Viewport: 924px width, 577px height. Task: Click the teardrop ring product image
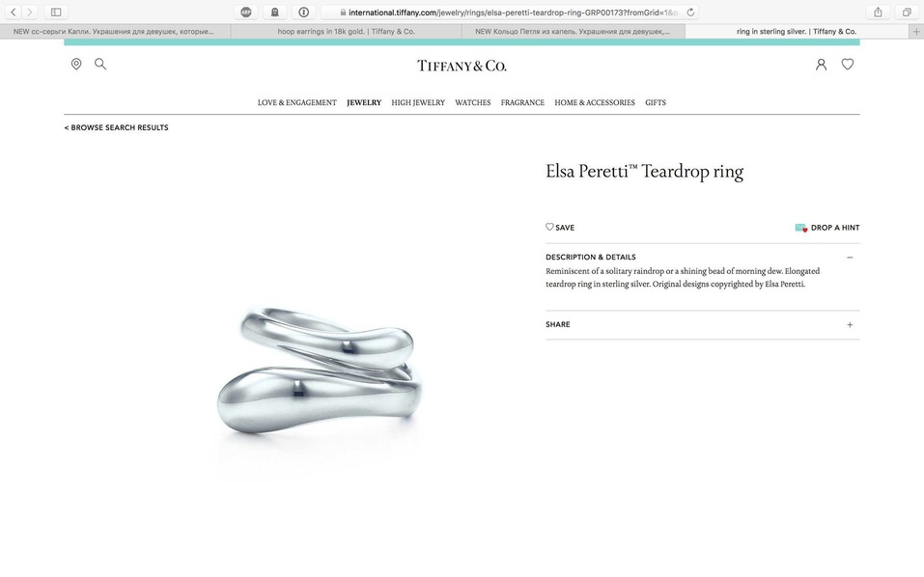click(x=319, y=371)
